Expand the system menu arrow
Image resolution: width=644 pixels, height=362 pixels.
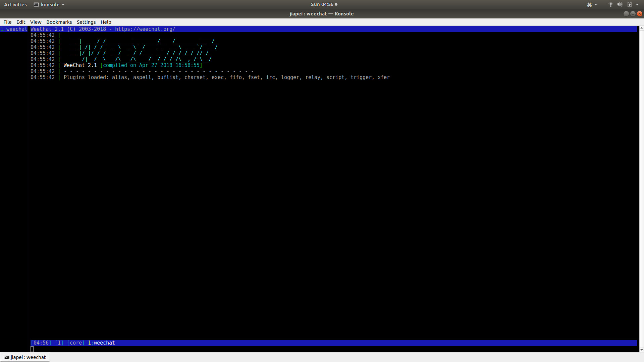(637, 5)
